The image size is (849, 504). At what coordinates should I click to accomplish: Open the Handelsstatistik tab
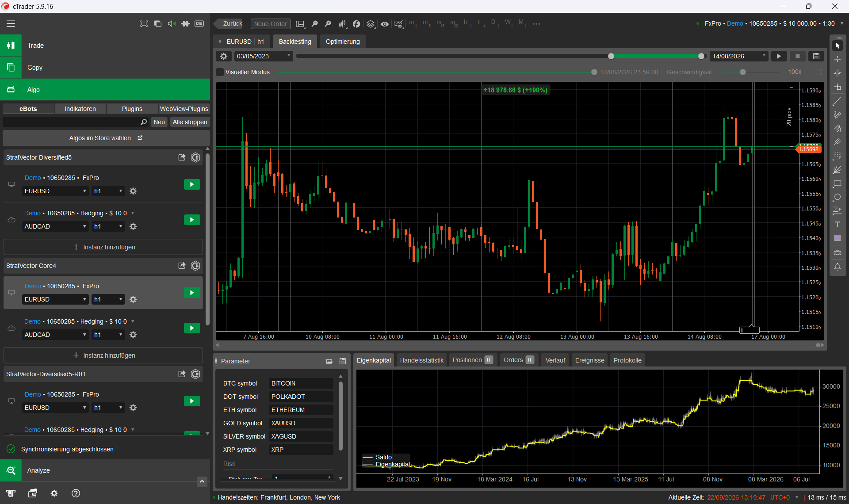pos(421,360)
